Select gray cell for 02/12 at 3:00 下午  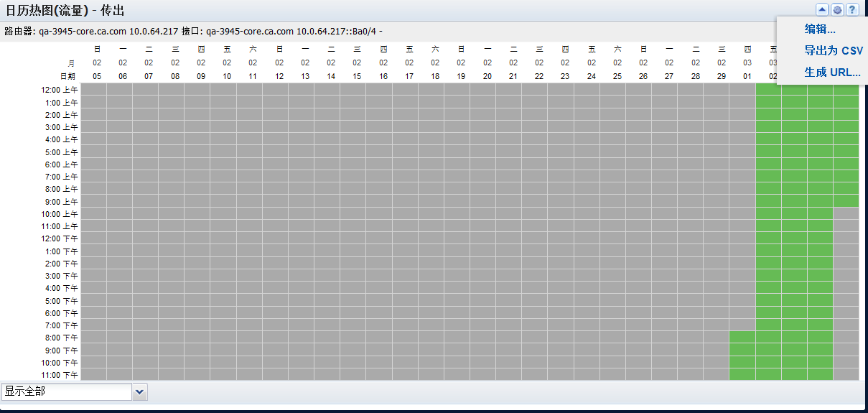click(x=275, y=276)
